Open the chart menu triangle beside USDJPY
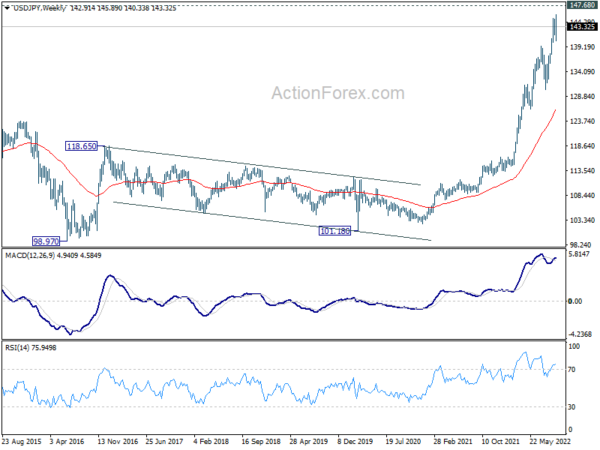 (8, 7)
